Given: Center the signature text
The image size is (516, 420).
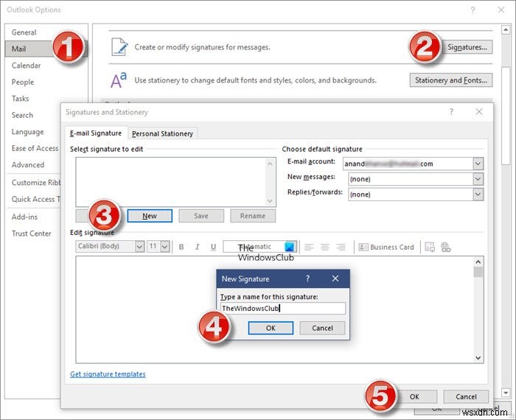Looking at the screenshot, I should (x=325, y=247).
